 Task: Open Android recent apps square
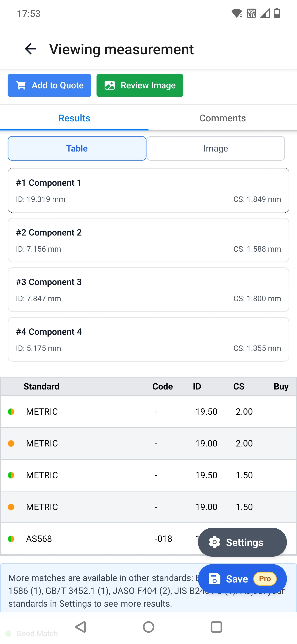tap(216, 627)
